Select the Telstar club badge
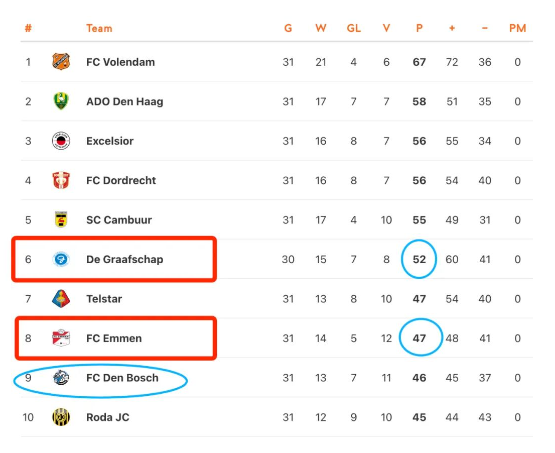Image resolution: width=555 pixels, height=453 pixels. pyautogui.click(x=61, y=298)
